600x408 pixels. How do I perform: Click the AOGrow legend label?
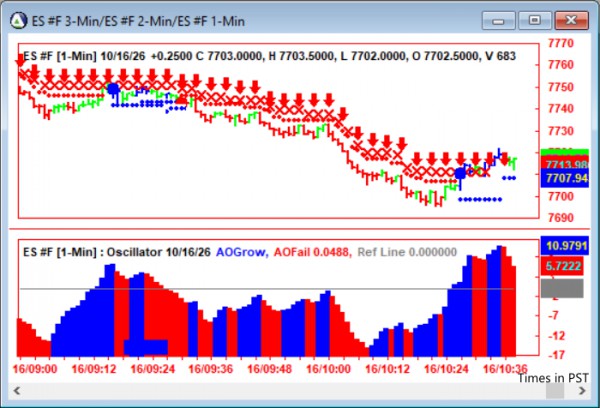point(242,252)
